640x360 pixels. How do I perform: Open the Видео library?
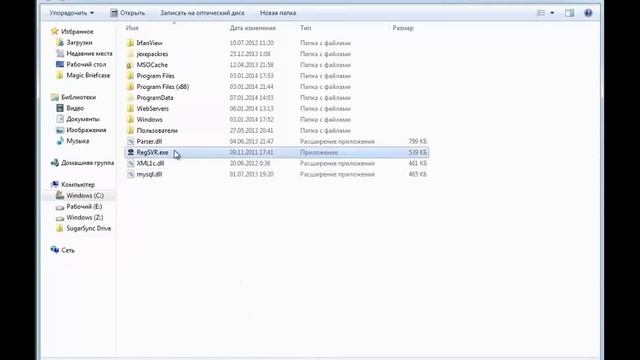pos(75,108)
